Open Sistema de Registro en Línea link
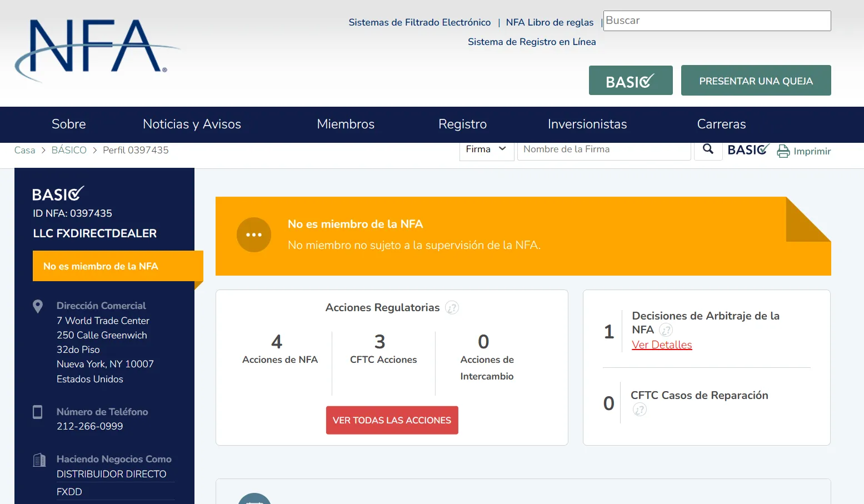 coord(532,42)
